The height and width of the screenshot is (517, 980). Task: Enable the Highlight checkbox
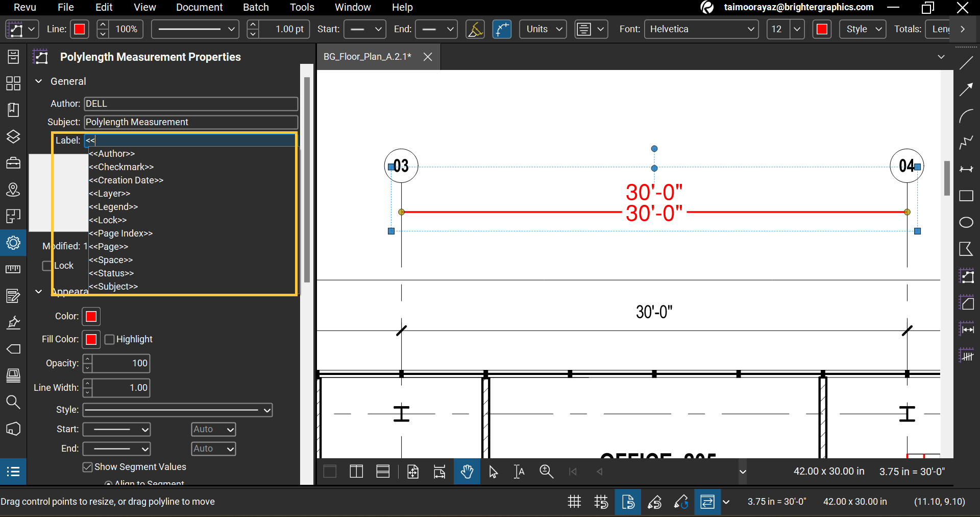(x=109, y=339)
